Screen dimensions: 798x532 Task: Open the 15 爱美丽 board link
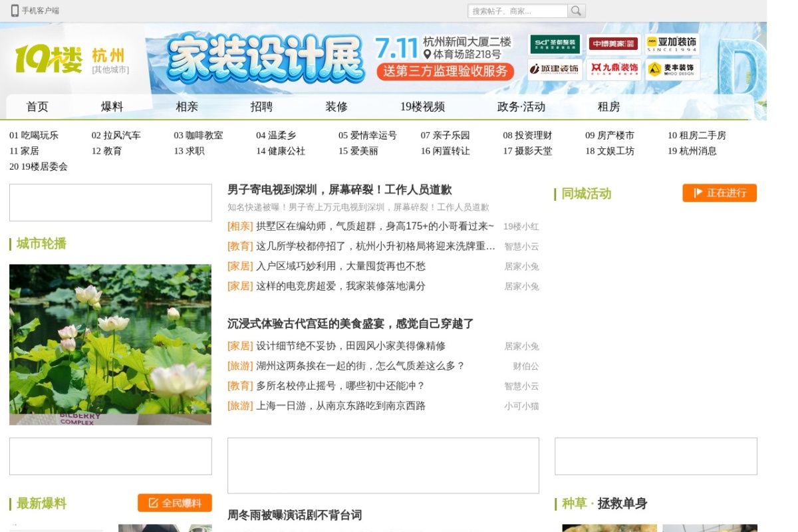[358, 151]
